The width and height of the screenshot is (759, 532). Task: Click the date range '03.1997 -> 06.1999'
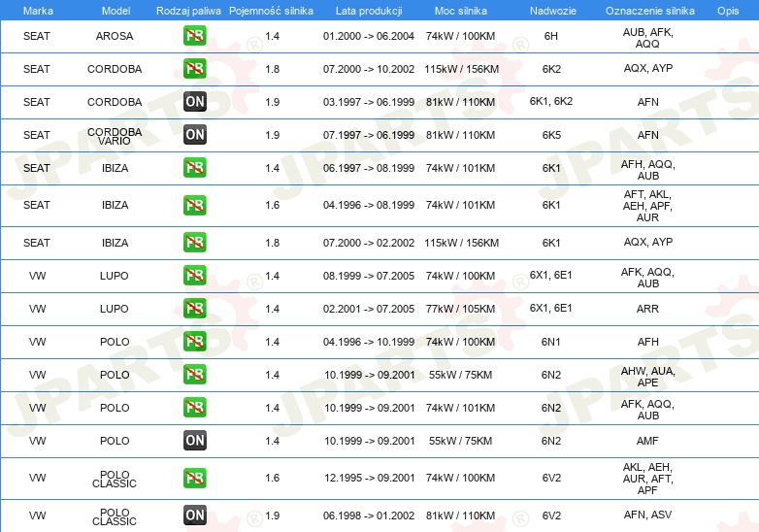pyautogui.click(x=369, y=102)
